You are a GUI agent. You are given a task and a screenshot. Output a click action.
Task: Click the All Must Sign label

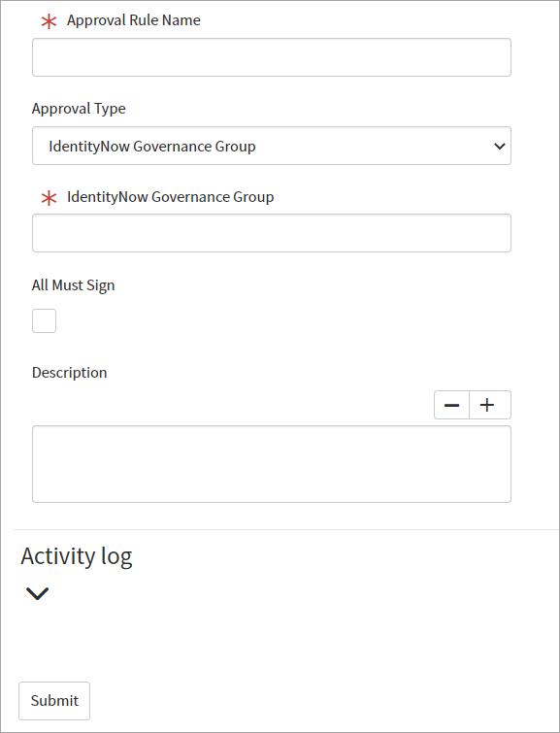coord(74,285)
